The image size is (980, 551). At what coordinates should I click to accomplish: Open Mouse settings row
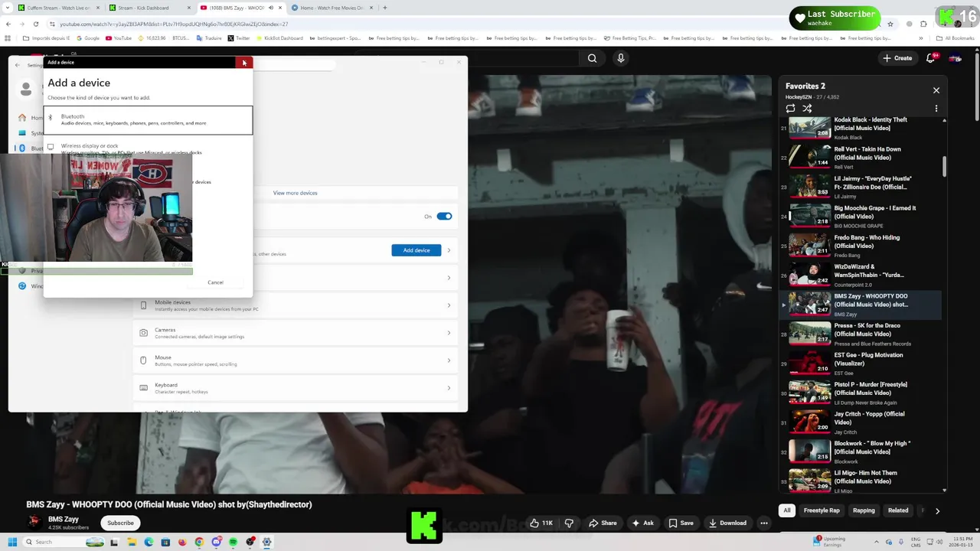[x=296, y=360]
